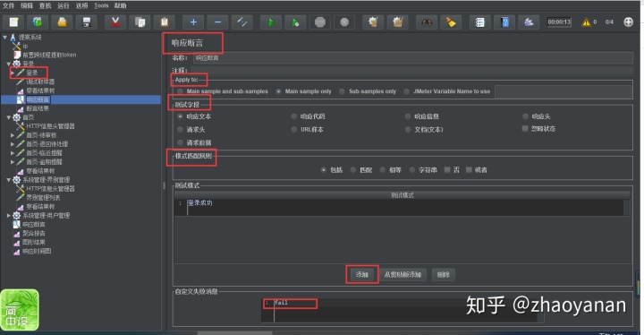Save the test plan with the disk icon
644x335 pixels.
click(86, 21)
